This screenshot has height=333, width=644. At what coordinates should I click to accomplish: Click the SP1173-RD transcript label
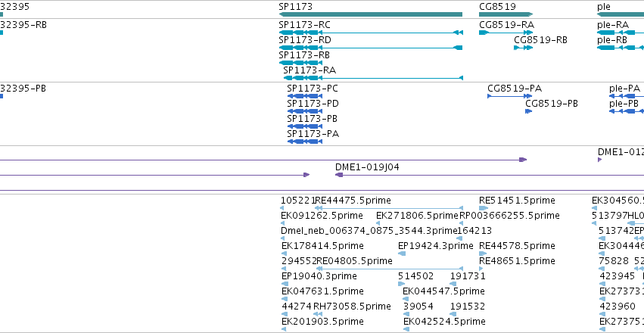[305, 40]
